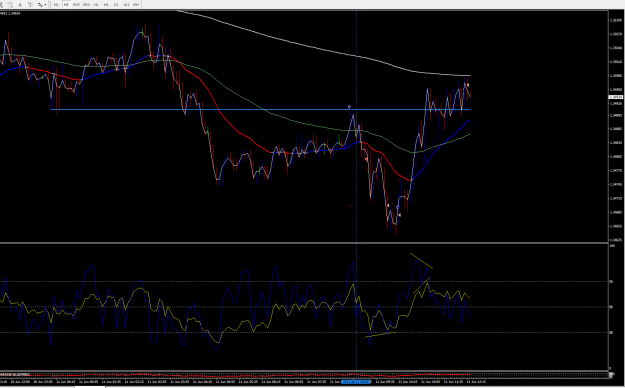Select the Arrows objects tool icon
Image resolution: width=625 pixels, height=388 pixels.
click(40, 5)
